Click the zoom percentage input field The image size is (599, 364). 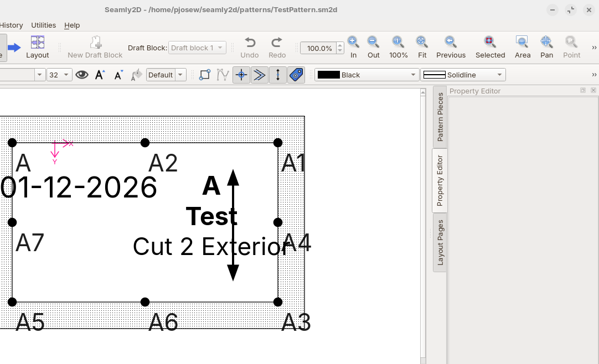319,48
